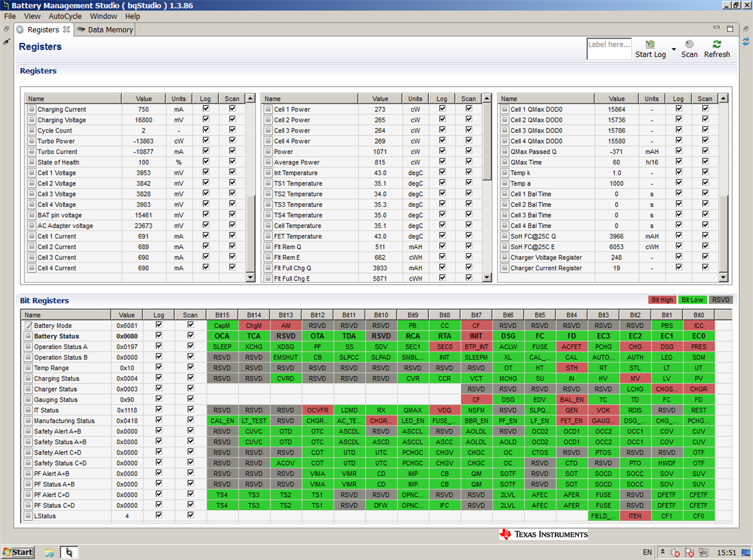Click the lock icon beside Operation Status A

pyautogui.click(x=28, y=347)
